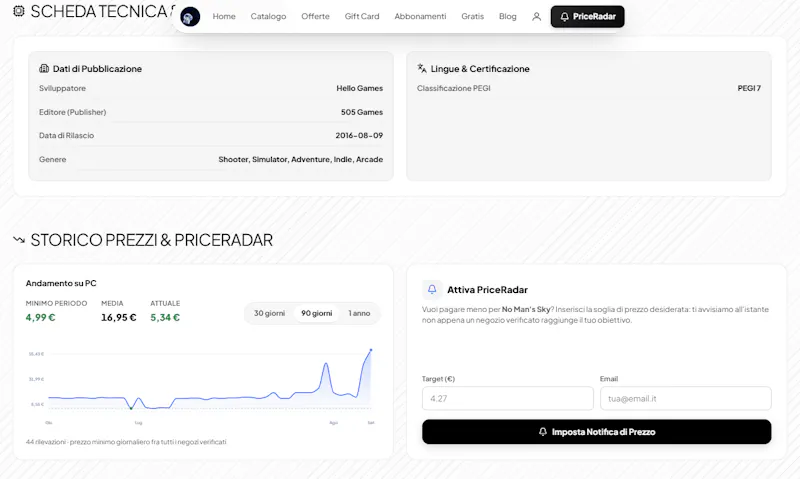The width and height of the screenshot is (800, 479).
Task: Click the gear icon next to Scheda Tecnica
Action: tap(19, 11)
